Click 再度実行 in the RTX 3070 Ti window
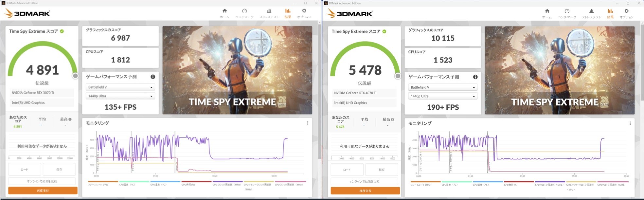The height and width of the screenshot is (200, 644). coord(43,191)
